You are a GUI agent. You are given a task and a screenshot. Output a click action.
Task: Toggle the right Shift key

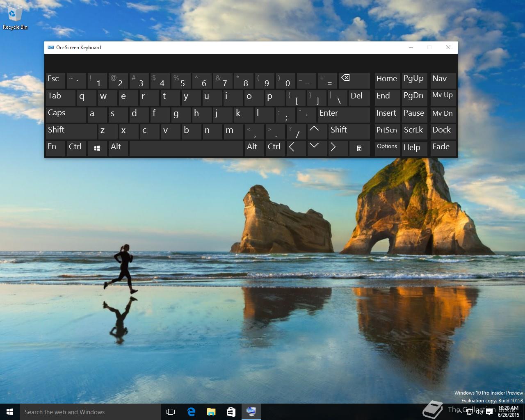pos(349,132)
